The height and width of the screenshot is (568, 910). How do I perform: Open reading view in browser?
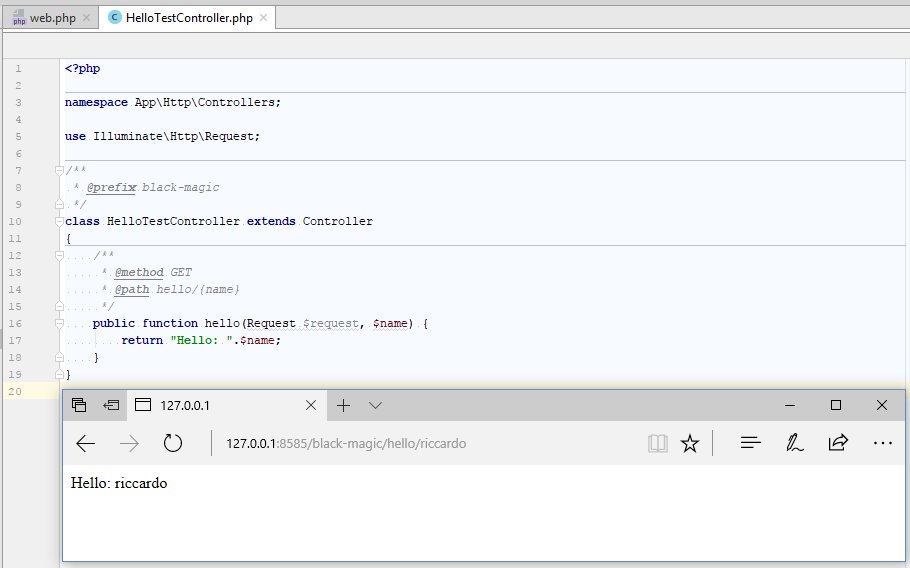[x=658, y=444]
